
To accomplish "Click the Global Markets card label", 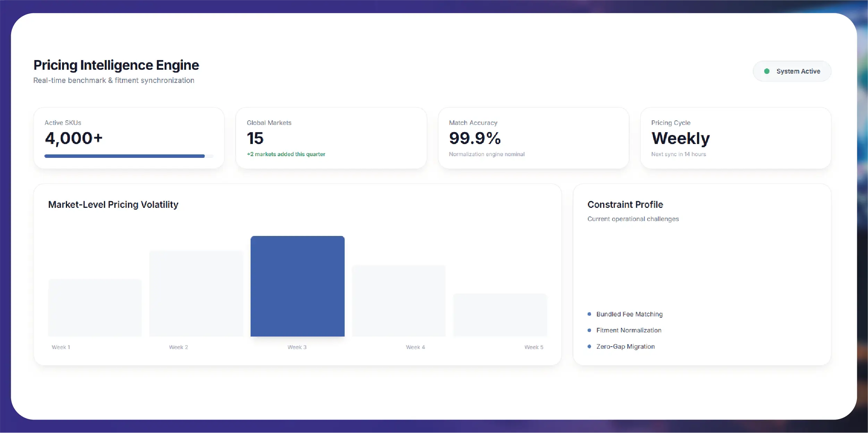I will click(x=269, y=123).
